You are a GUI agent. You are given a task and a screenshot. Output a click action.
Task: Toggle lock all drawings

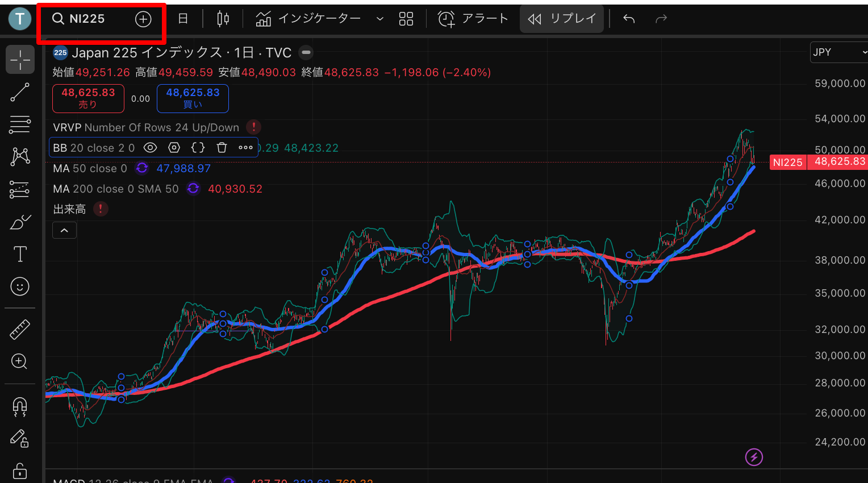pyautogui.click(x=20, y=470)
